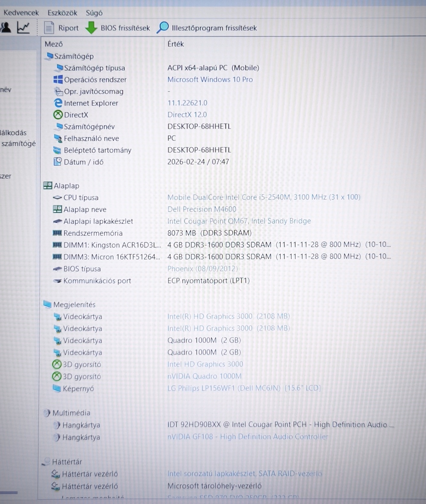Select ACPI x64-alapú PC (Mobile) value
The height and width of the screenshot is (504, 426).
pos(213,68)
